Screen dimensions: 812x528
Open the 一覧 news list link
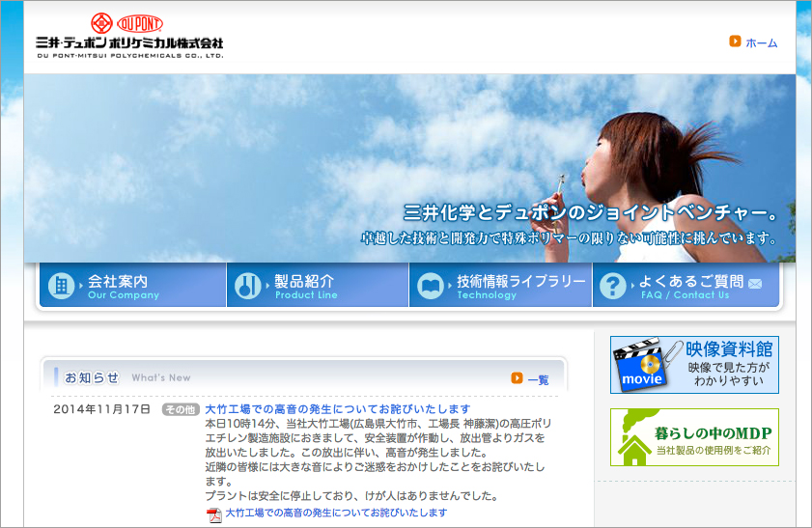pyautogui.click(x=538, y=379)
